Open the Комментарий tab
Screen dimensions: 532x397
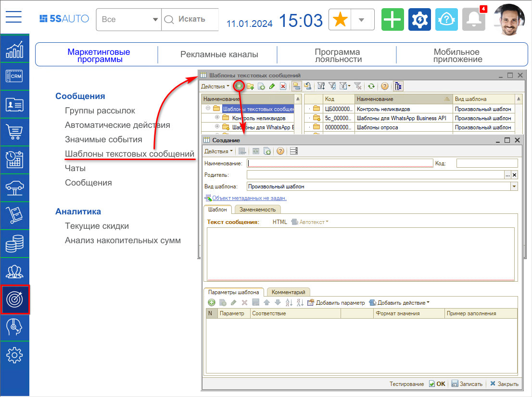tap(289, 292)
